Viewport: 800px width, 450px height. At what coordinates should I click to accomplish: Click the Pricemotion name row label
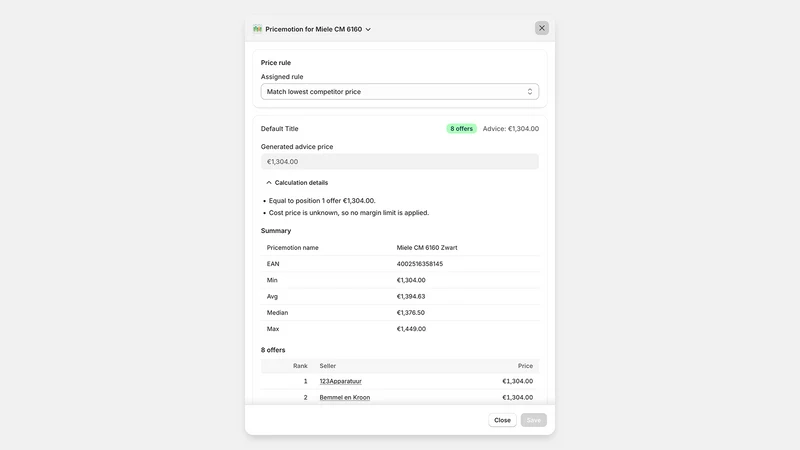(x=292, y=247)
